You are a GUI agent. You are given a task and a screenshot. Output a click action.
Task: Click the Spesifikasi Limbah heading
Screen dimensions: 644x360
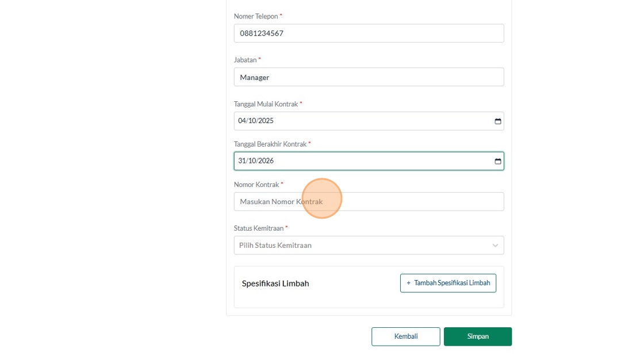tap(275, 284)
